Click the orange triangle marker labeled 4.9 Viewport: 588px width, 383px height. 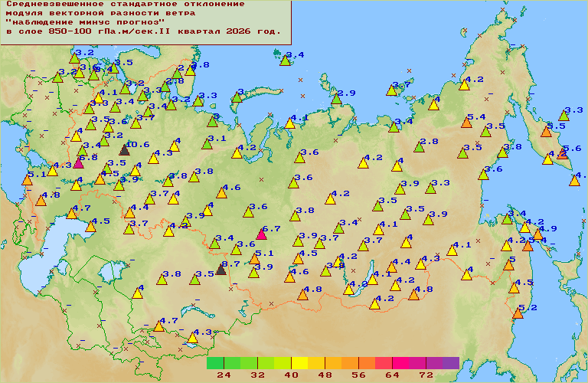click(538, 235)
